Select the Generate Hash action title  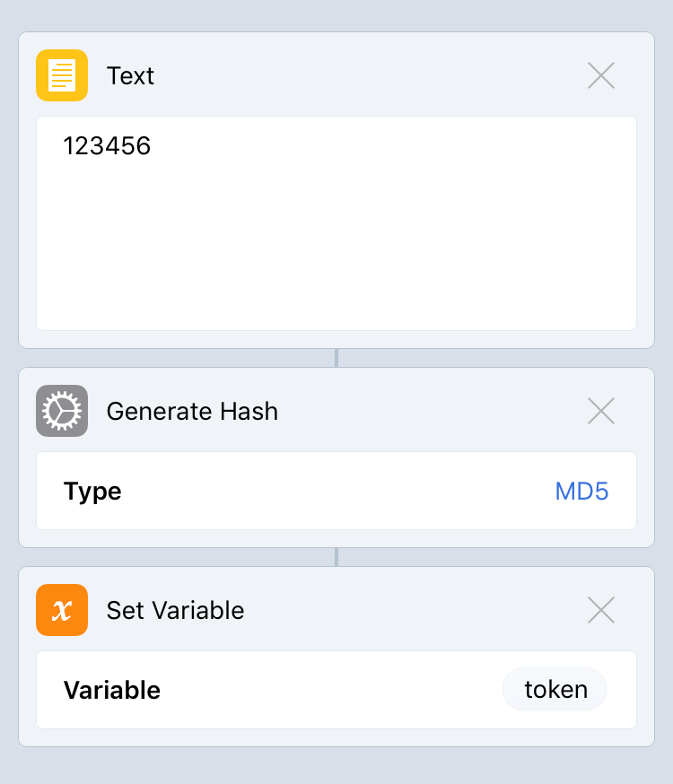[x=192, y=412]
